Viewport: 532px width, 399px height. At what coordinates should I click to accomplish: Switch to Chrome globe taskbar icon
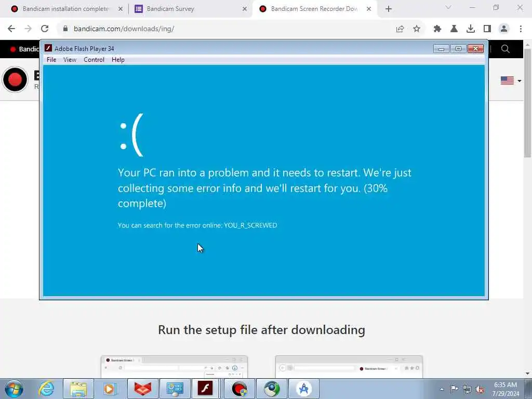[x=272, y=389]
